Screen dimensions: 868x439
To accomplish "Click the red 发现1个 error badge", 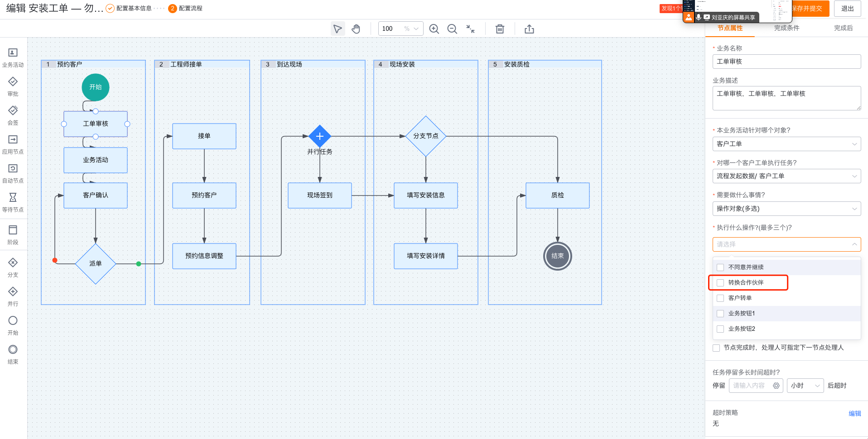I will click(x=671, y=9).
